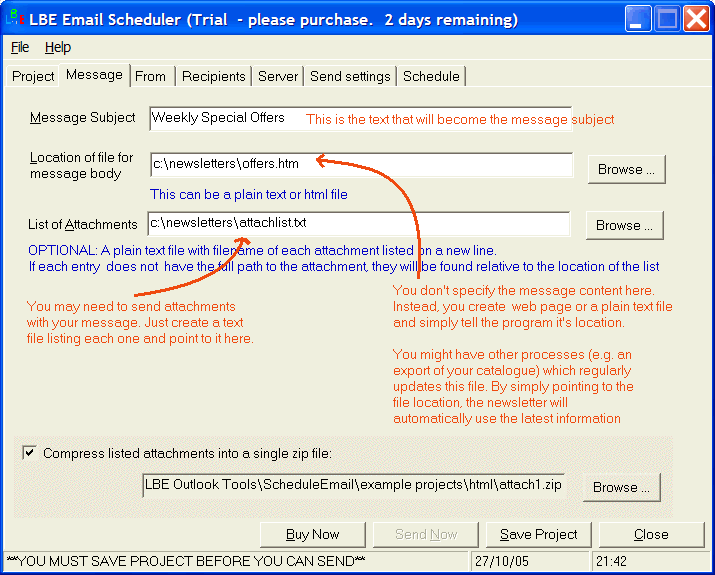Click the Save Project button
The image size is (715, 575).
[x=539, y=534]
